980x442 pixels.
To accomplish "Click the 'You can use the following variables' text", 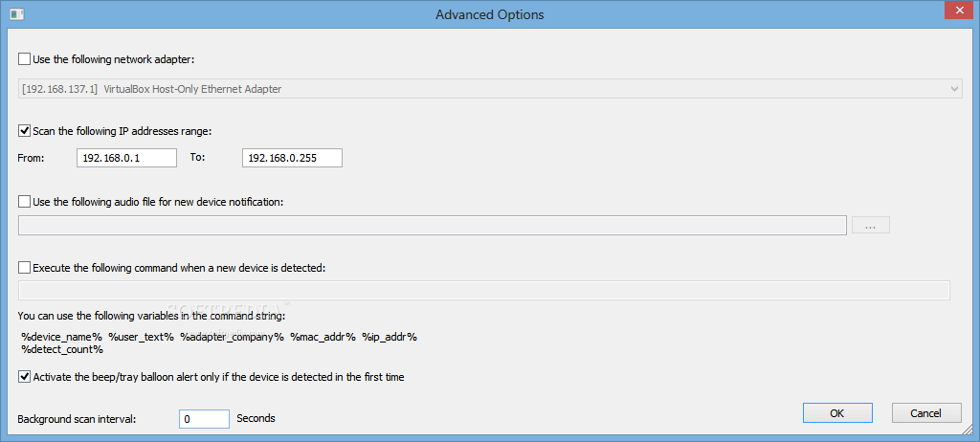I will tap(151, 316).
